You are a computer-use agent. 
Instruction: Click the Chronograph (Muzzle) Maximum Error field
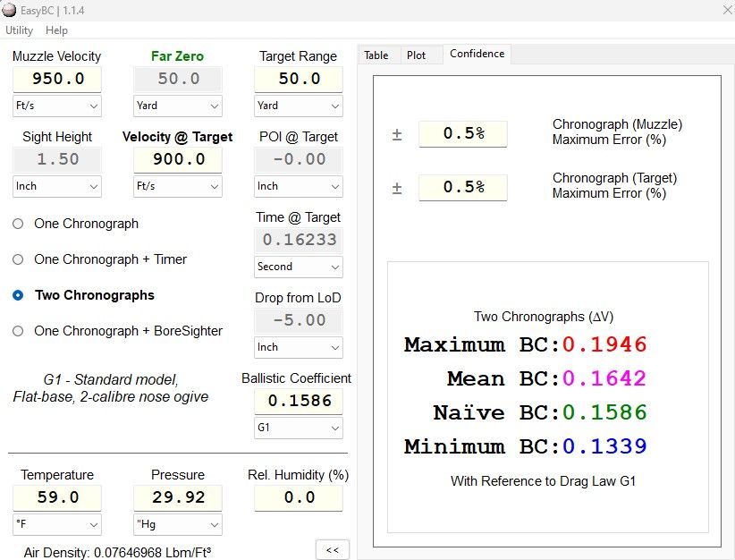[x=463, y=133]
